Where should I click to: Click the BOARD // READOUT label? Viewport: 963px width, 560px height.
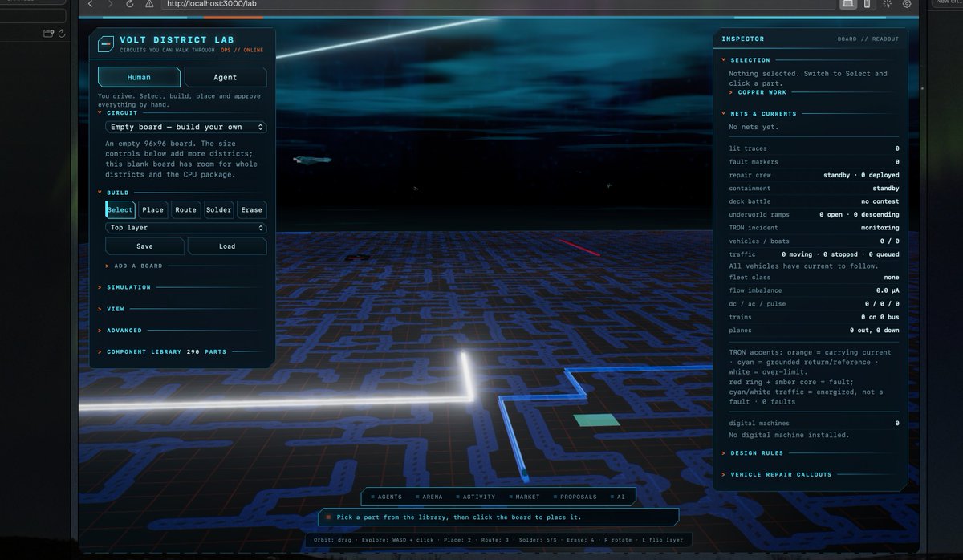pos(868,39)
